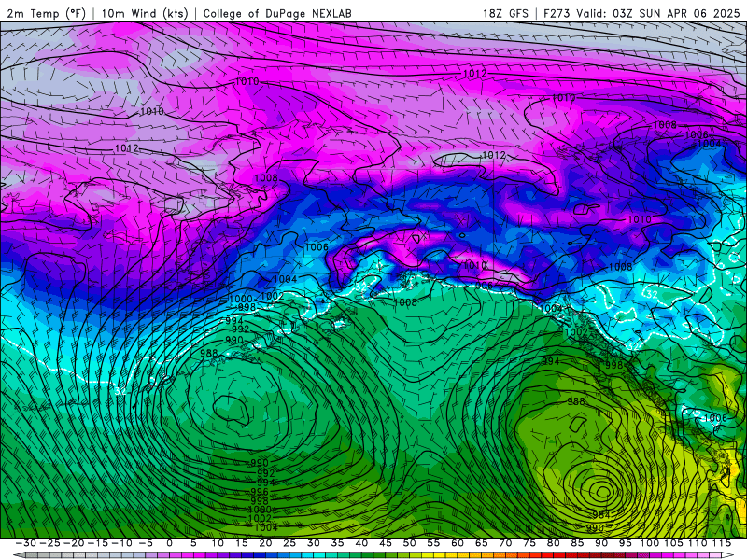Viewport: 747px width, 560px height.
Task: Click the "50" temperature scale label
Action: pos(409,543)
